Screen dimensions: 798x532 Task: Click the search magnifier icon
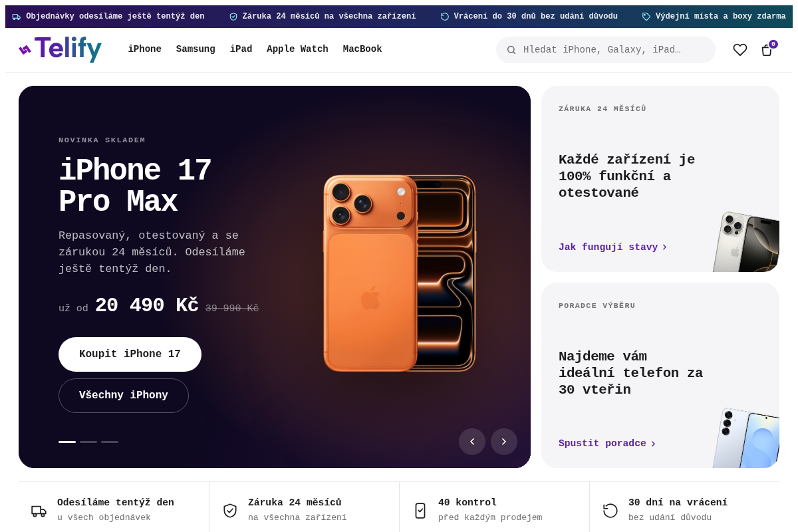click(x=511, y=50)
